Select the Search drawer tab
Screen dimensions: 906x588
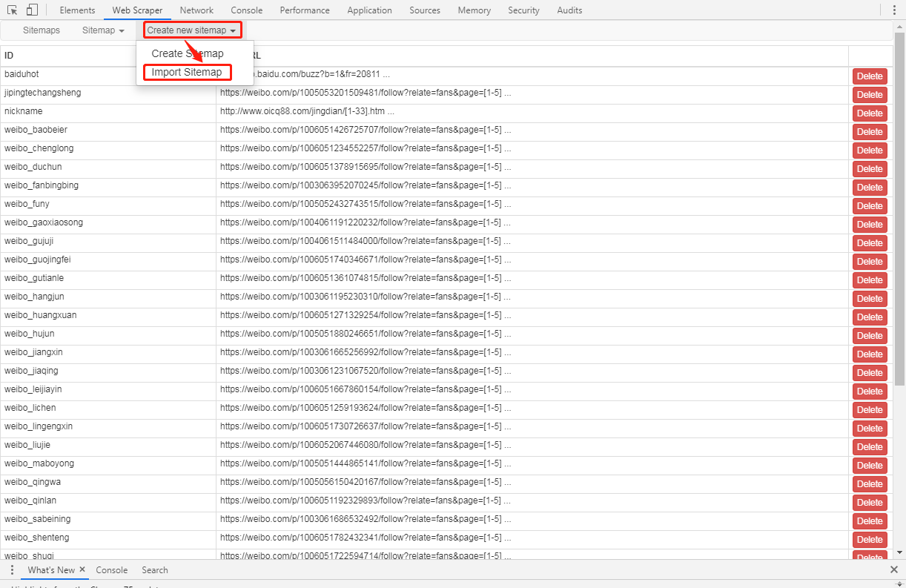coord(155,570)
